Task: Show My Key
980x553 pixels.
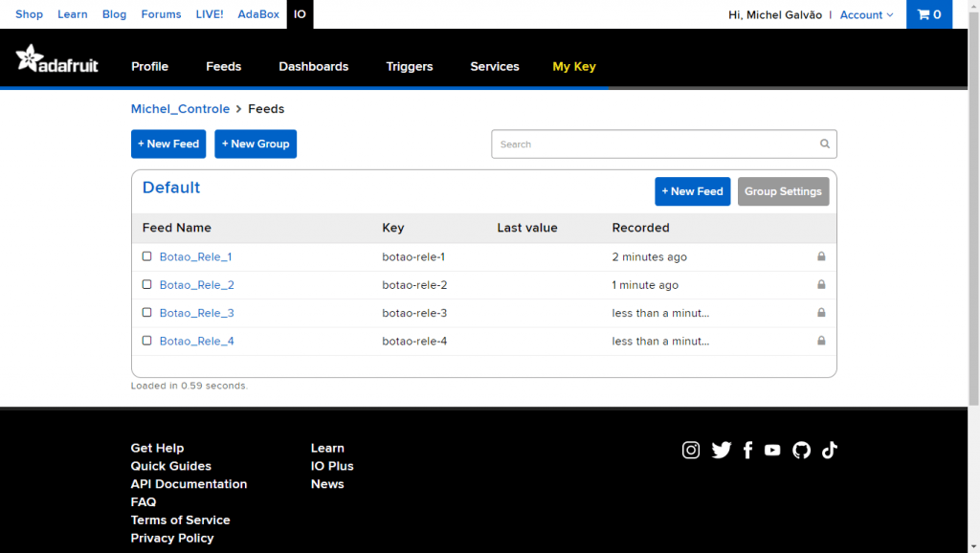Action: 574,66
